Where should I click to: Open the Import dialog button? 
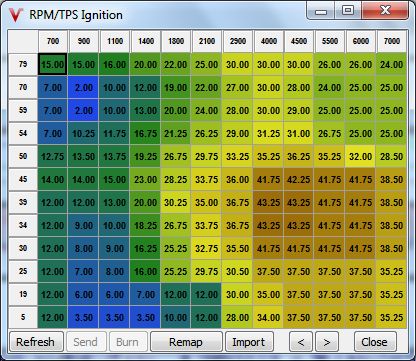pyautogui.click(x=249, y=342)
